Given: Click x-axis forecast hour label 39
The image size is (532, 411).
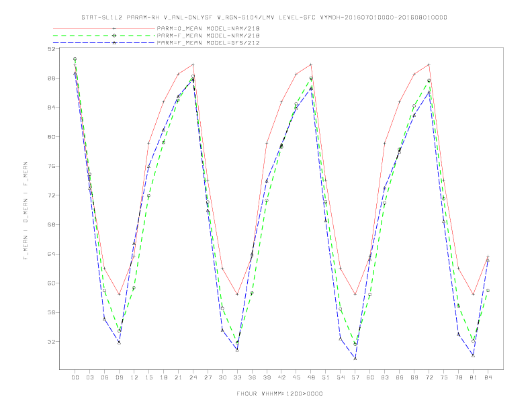Looking at the screenshot, I should [267, 377].
